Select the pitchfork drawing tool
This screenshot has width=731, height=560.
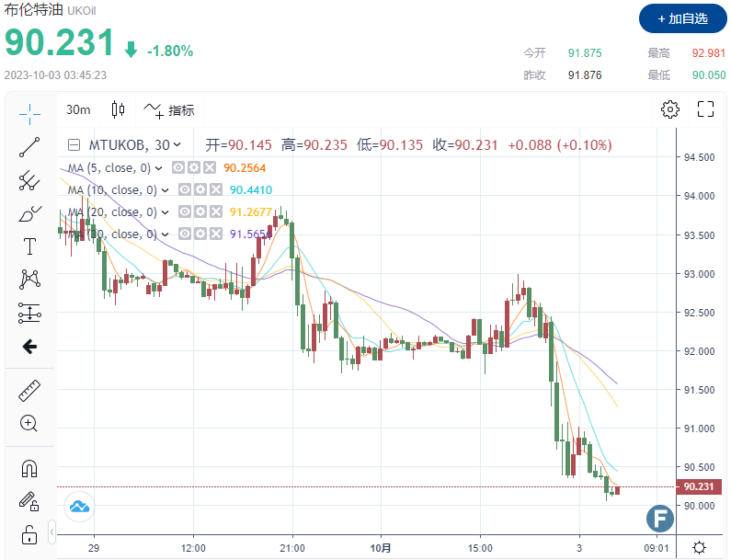tap(29, 180)
